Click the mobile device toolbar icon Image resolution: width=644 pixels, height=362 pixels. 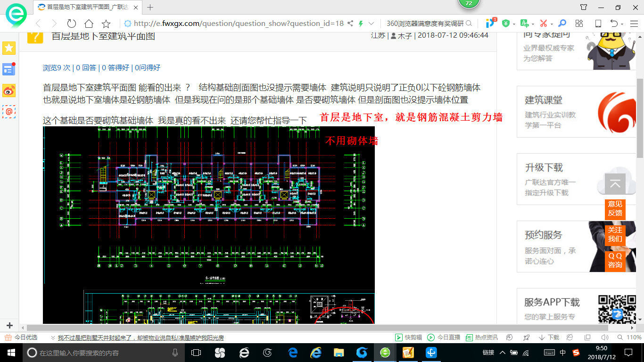pos(598,24)
